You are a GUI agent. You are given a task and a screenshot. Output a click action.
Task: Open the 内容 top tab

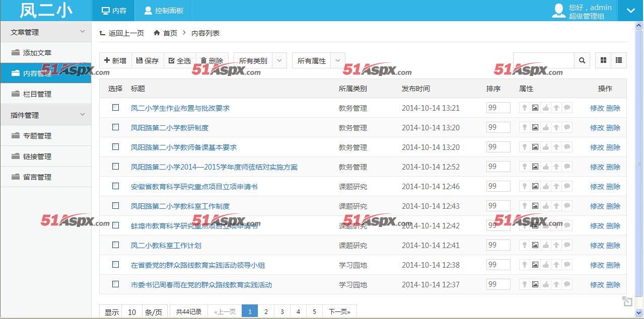click(x=114, y=11)
